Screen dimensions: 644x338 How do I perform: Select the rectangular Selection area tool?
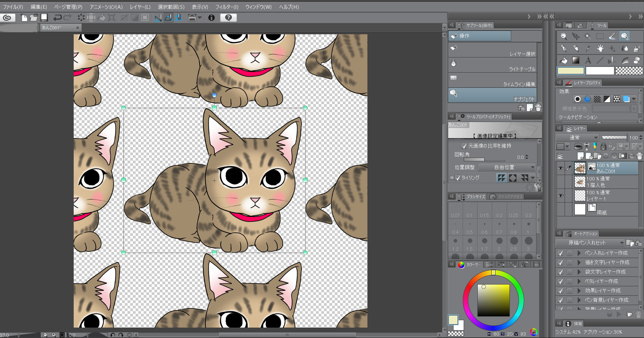[x=600, y=36]
